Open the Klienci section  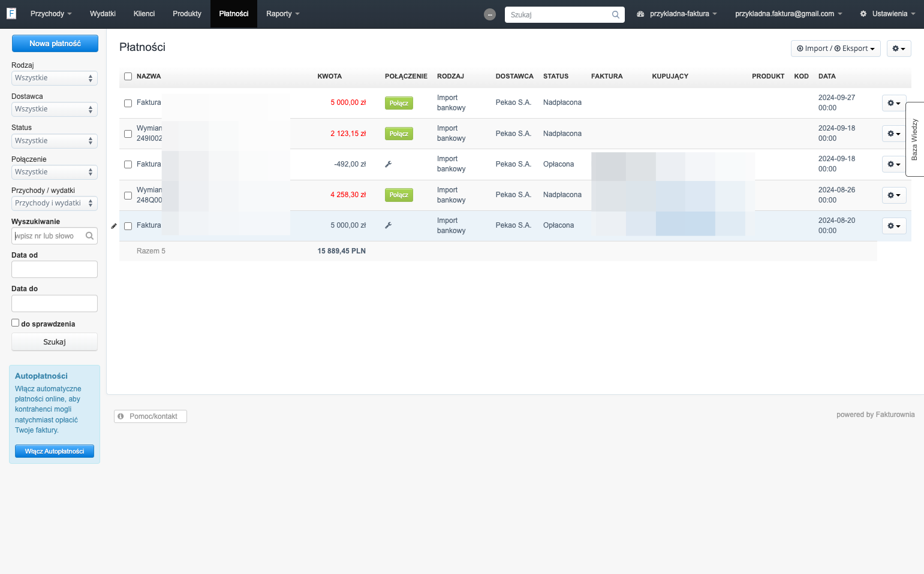click(144, 14)
